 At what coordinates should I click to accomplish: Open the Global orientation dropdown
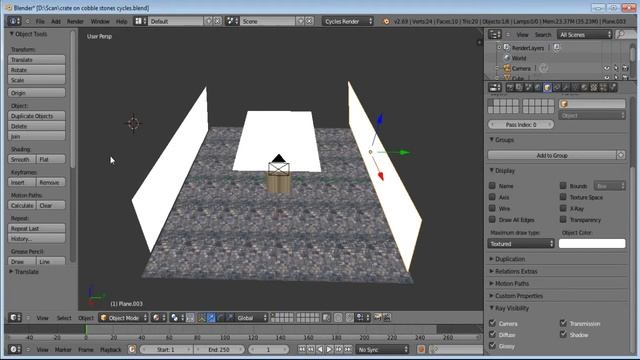tap(251, 318)
